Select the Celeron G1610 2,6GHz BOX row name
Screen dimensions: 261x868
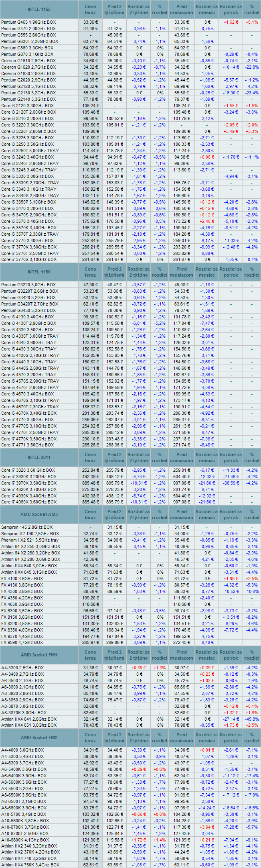coord(28,61)
